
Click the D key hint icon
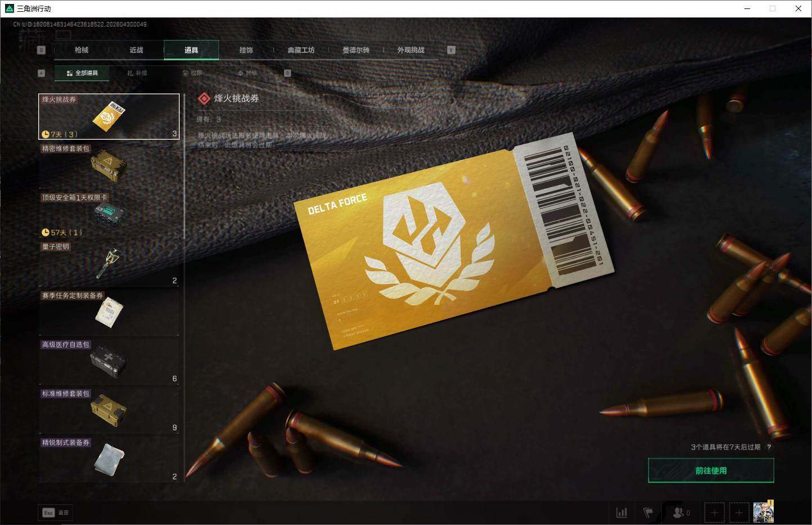click(x=287, y=73)
